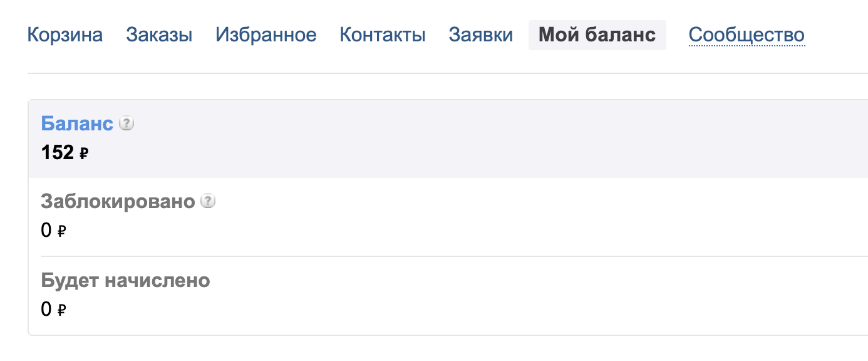Switch to the Избранное tab
This screenshot has height=361, width=868.
(266, 35)
